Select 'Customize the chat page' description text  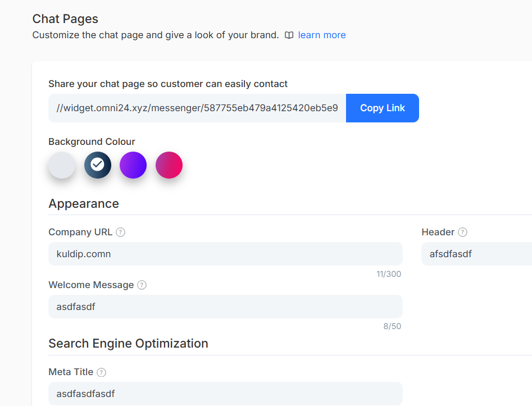[x=156, y=35]
